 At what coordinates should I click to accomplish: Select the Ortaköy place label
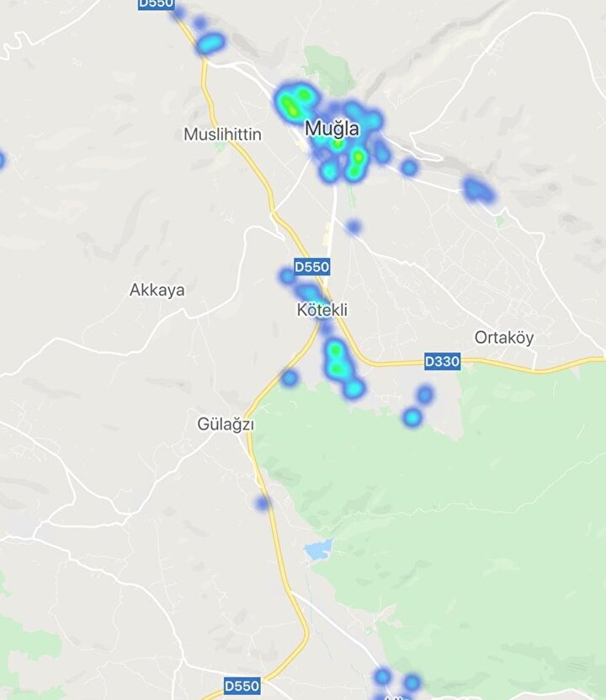point(504,338)
